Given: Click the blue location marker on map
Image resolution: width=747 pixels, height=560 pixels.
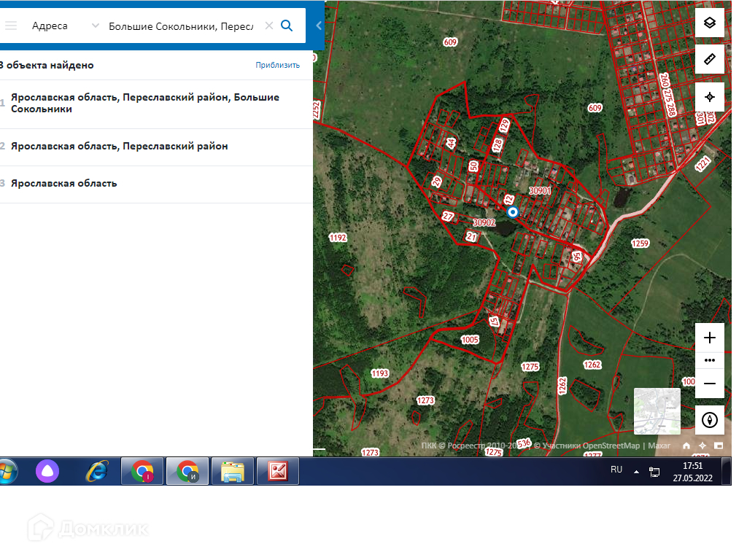Looking at the screenshot, I should click(512, 211).
